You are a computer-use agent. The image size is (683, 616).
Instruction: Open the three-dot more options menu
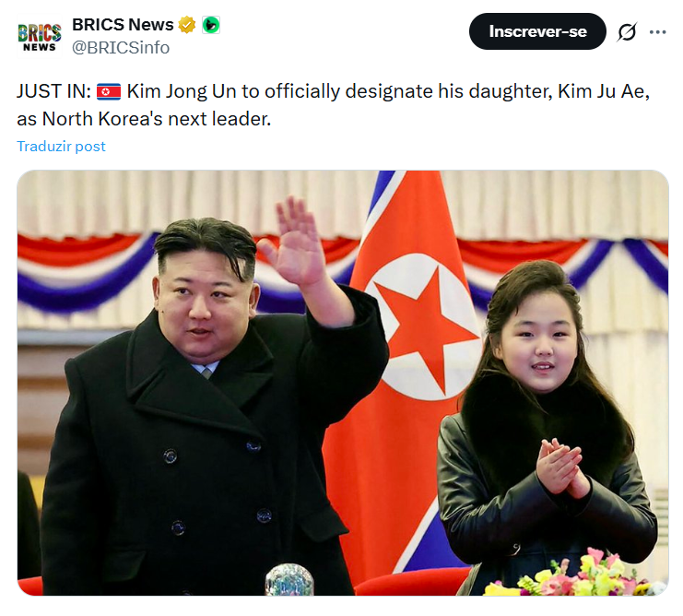(x=658, y=31)
